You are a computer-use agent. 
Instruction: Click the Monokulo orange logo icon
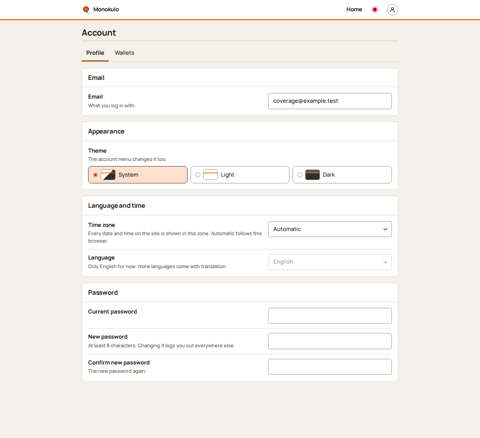86,9
